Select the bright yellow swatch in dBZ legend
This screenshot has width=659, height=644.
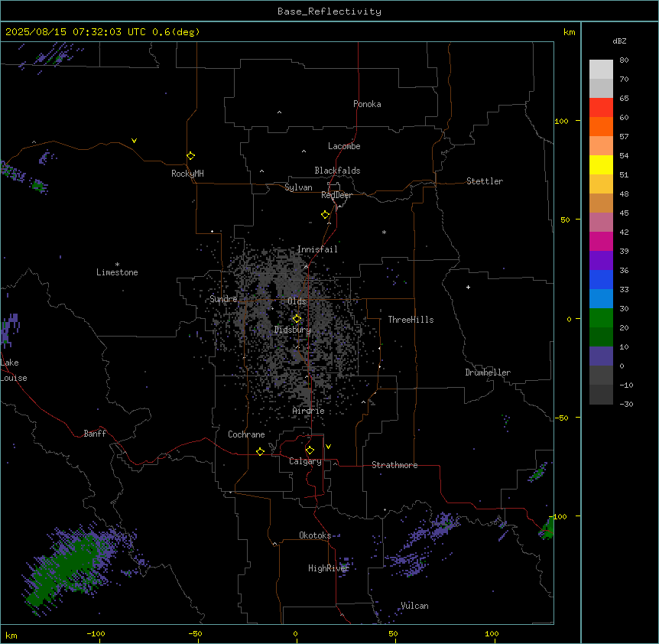pyautogui.click(x=601, y=164)
